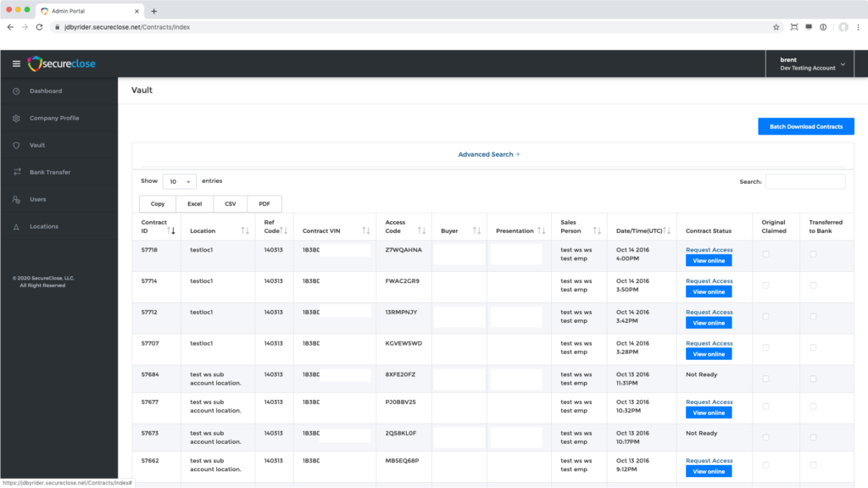
Task: Bookmark the page with the star icon
Action: pyautogui.click(x=776, y=27)
